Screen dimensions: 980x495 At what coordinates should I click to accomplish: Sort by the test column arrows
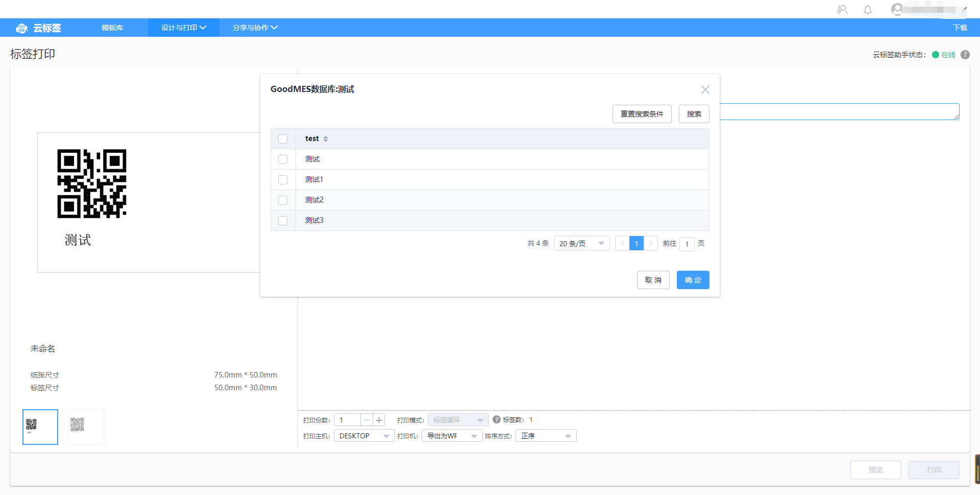(x=326, y=139)
